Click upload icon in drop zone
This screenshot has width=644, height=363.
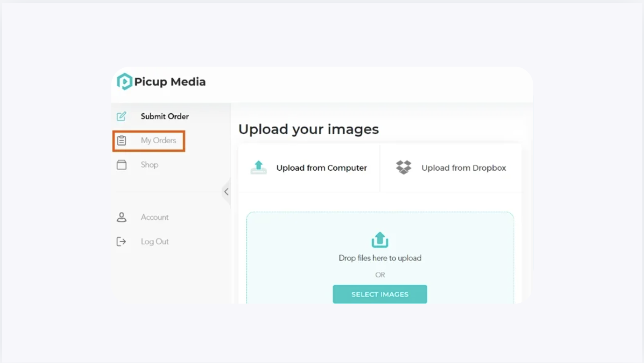(380, 240)
